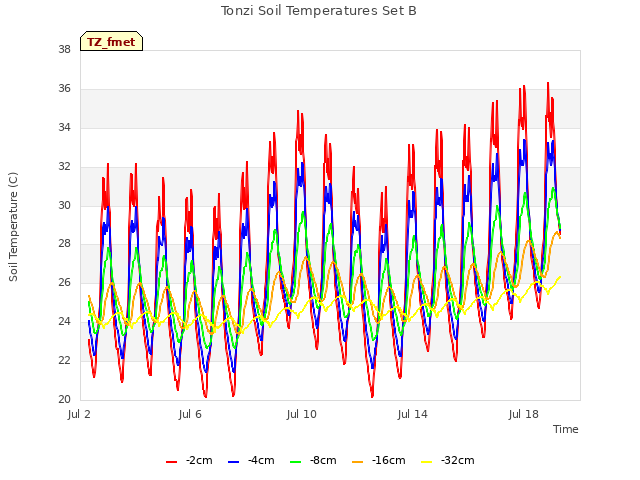Click the green -8cm legend swatch
The image size is (640, 480).
[296, 461]
